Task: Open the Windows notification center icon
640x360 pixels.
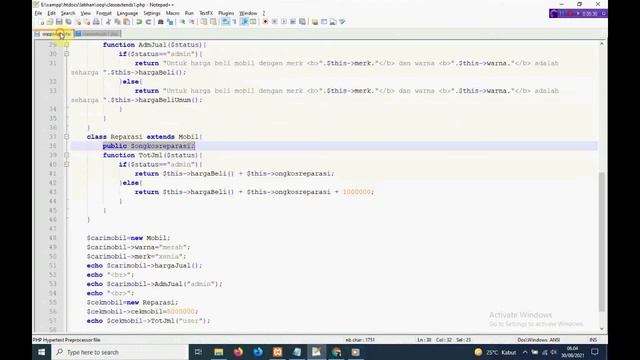Action: tap(595, 352)
